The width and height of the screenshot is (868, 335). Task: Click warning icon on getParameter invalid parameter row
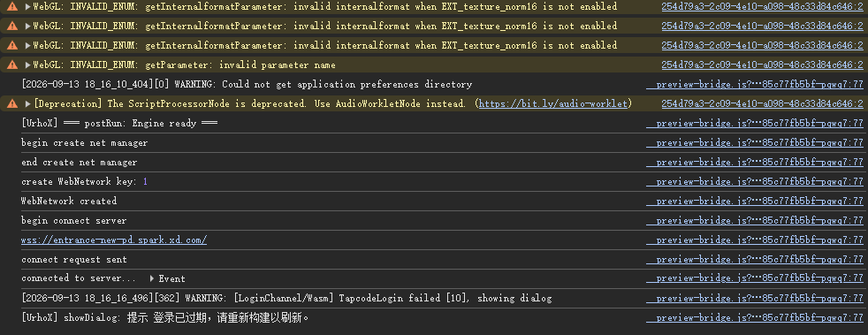[12, 65]
